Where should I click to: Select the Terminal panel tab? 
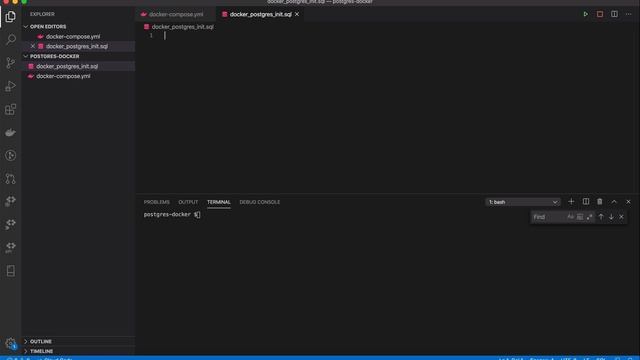point(218,202)
